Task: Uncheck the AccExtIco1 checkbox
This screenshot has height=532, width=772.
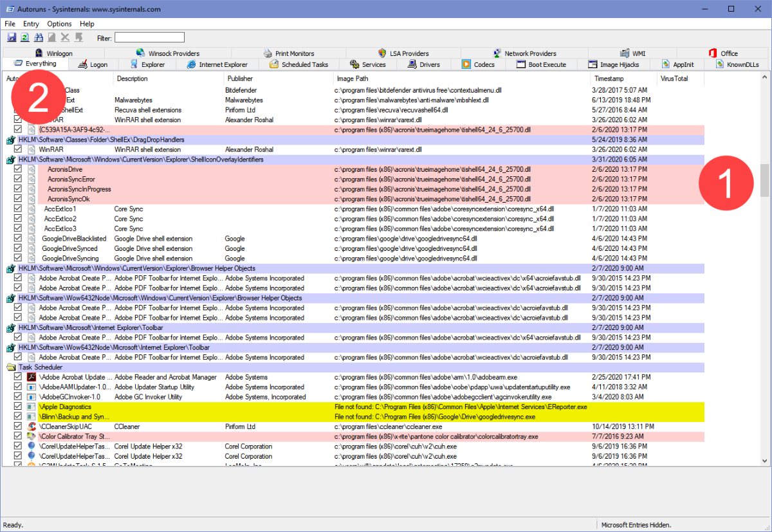Action: (18, 209)
